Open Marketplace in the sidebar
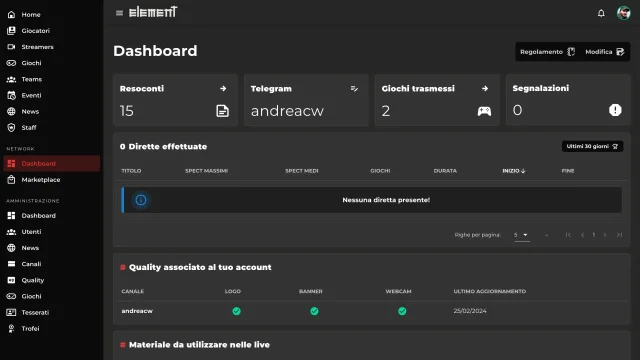The width and height of the screenshot is (640, 360). pos(51,180)
